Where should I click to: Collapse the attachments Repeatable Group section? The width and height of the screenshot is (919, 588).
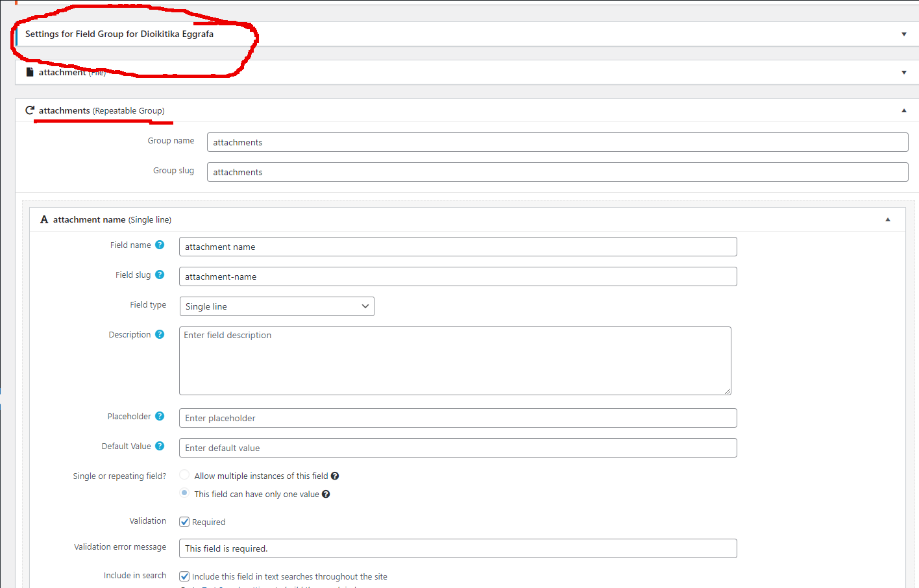pyautogui.click(x=903, y=111)
